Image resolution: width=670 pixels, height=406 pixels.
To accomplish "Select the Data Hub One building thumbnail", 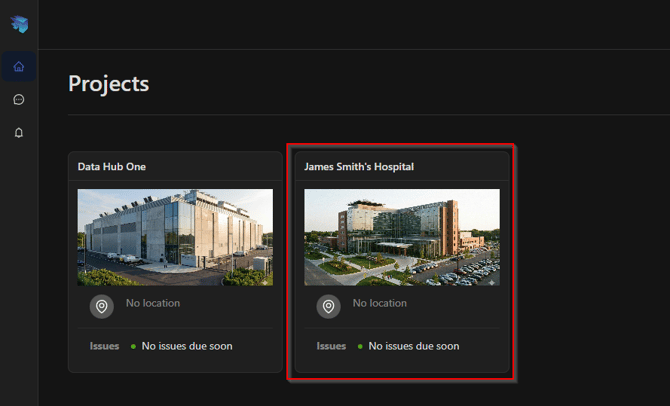I will pyautogui.click(x=175, y=237).
